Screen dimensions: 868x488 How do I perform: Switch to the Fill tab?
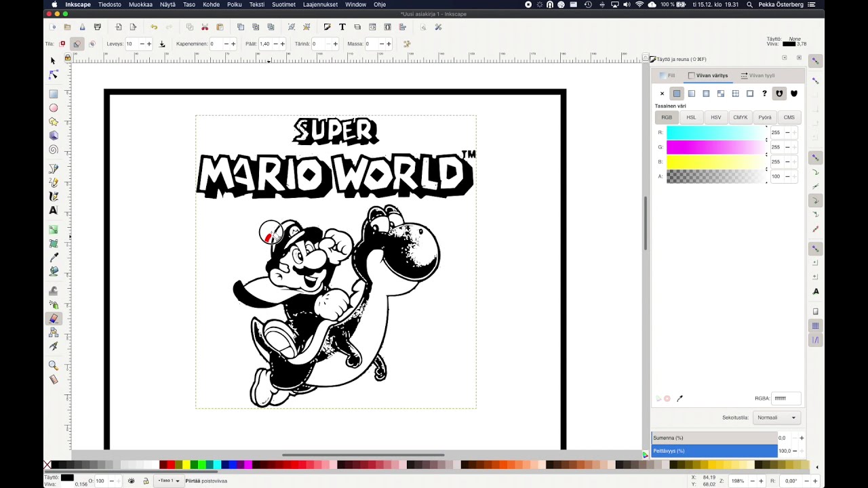(667, 75)
